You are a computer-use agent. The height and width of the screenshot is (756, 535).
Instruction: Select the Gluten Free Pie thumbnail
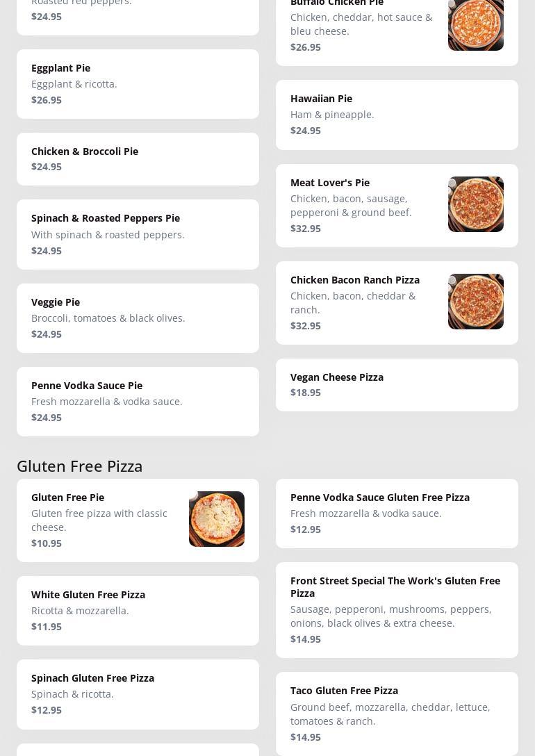216,519
